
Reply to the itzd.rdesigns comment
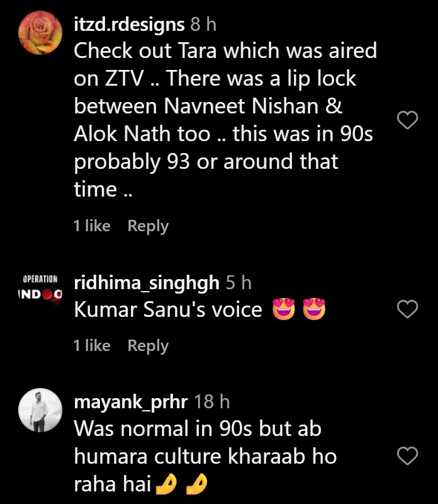148,226
